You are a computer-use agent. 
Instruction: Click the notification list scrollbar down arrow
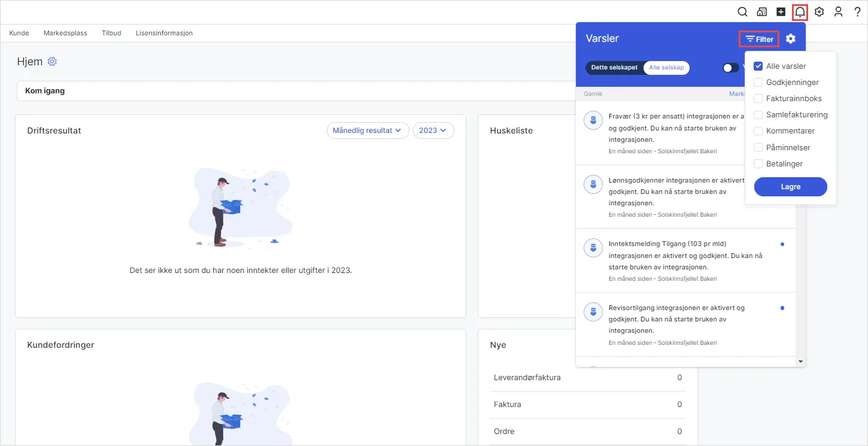tap(800, 362)
